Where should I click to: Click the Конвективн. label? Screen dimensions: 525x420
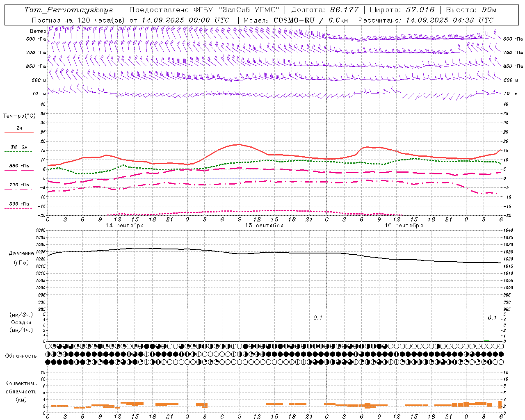coord(21,383)
